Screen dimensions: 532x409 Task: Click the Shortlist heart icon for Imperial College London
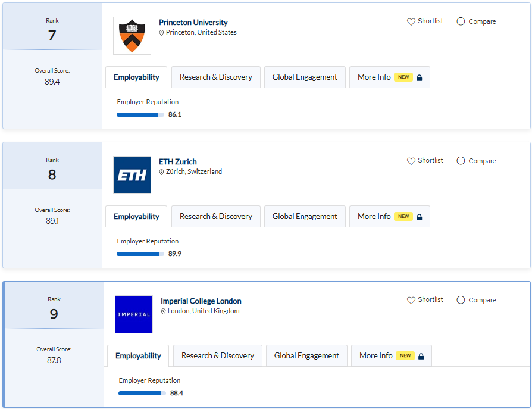pos(411,301)
